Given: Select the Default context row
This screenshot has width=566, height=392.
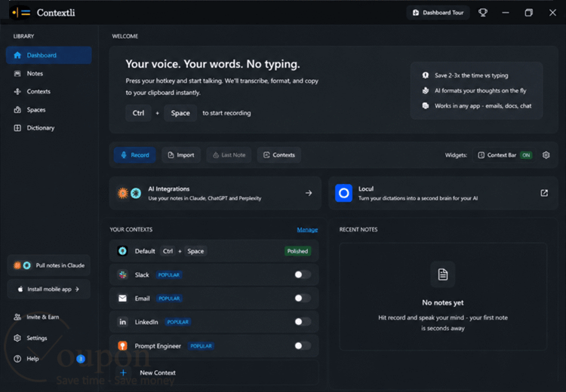Looking at the screenshot, I should pyautogui.click(x=214, y=251).
